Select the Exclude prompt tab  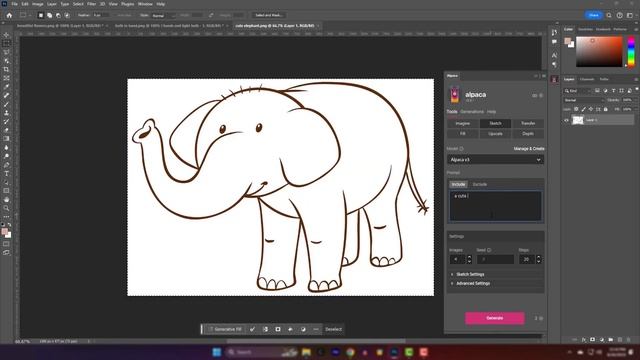(x=480, y=184)
